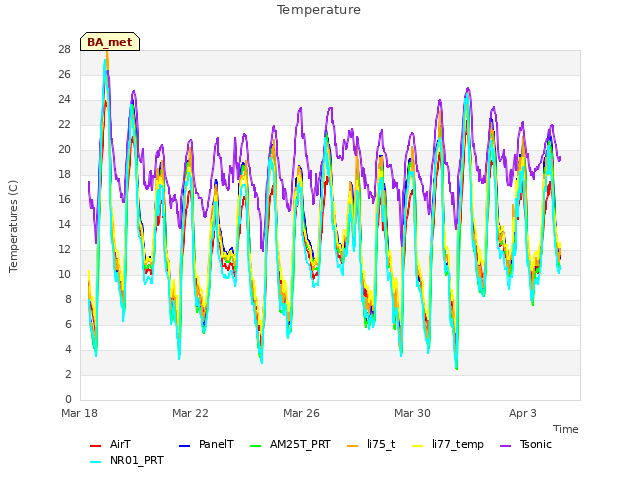Click the 0 y-axis tick label
Screen dimensions: 640x480
(x=68, y=399)
